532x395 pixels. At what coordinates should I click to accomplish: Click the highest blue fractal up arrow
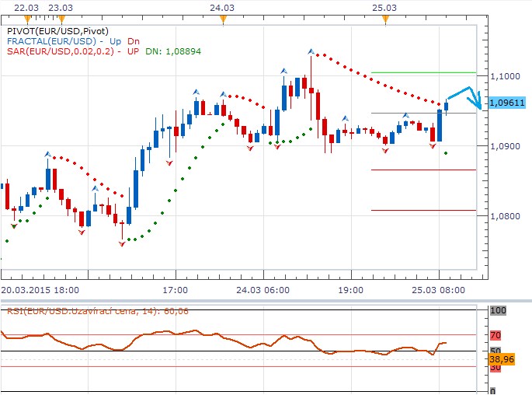point(311,51)
